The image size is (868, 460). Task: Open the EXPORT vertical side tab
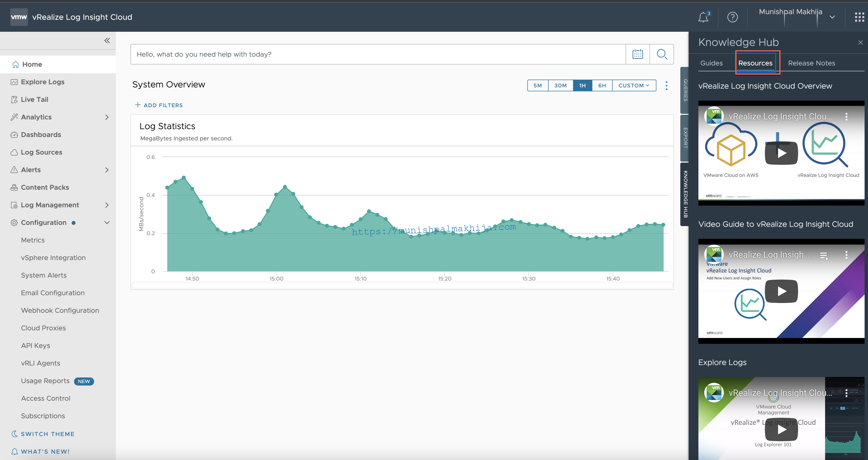(685, 138)
